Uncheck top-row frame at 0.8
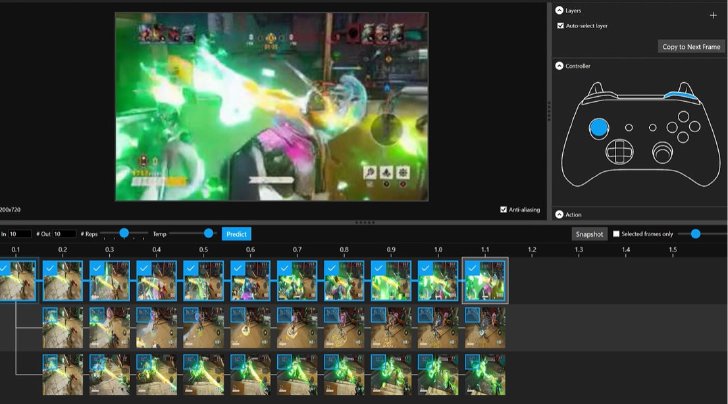This screenshot has width=728, height=404. pyautogui.click(x=331, y=268)
